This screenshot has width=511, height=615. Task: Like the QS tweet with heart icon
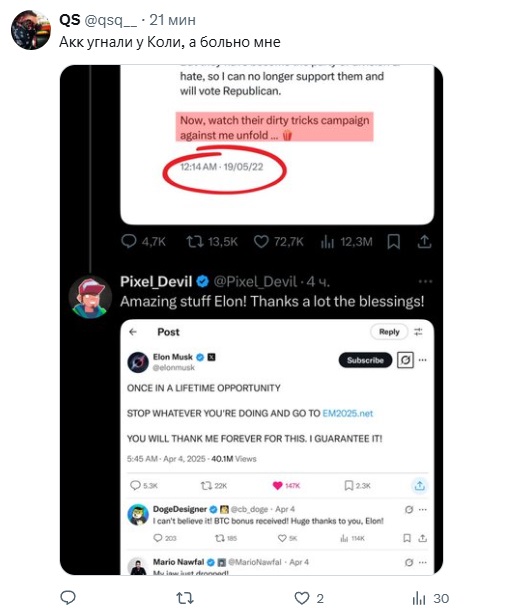[302, 598]
